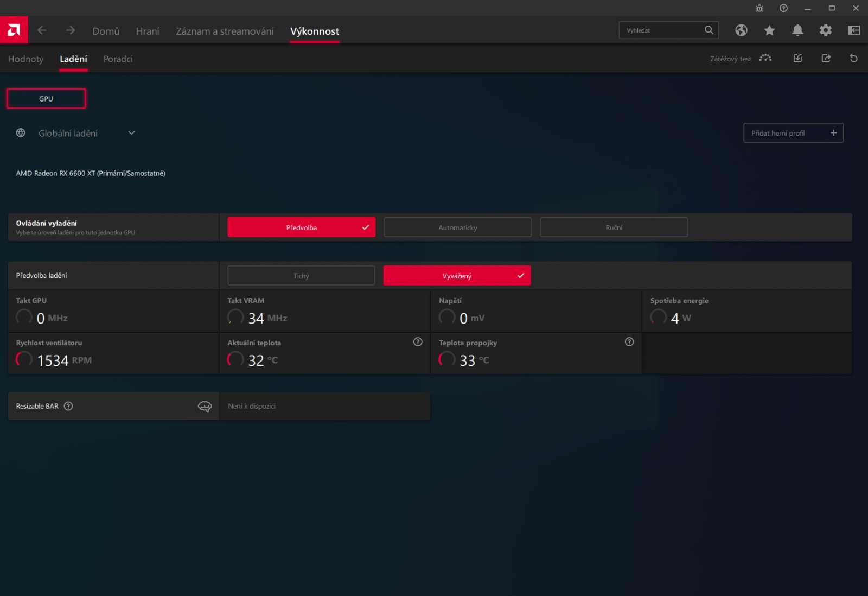The width and height of the screenshot is (868, 596).
Task: Open help for Aktuální teplota
Action: pyautogui.click(x=418, y=342)
